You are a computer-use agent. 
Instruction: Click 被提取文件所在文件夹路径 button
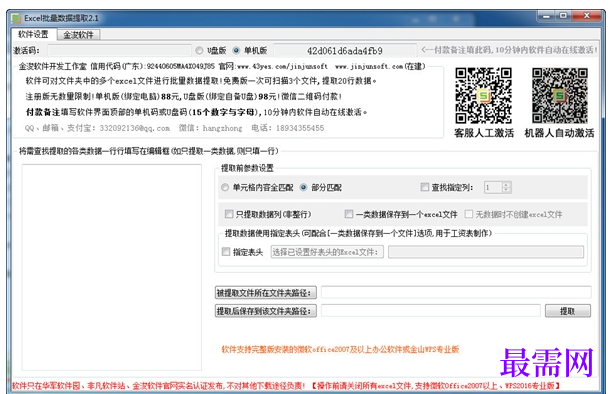pos(266,292)
